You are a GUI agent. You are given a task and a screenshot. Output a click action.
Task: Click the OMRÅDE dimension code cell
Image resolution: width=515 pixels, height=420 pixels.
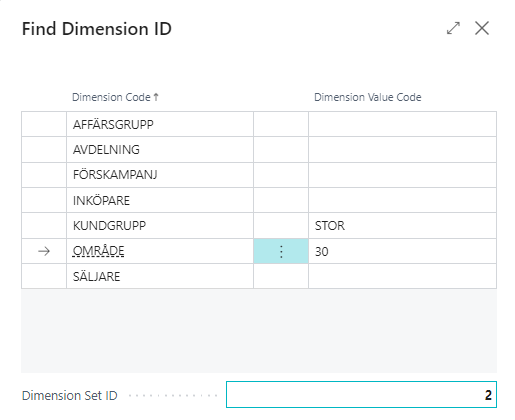point(160,251)
